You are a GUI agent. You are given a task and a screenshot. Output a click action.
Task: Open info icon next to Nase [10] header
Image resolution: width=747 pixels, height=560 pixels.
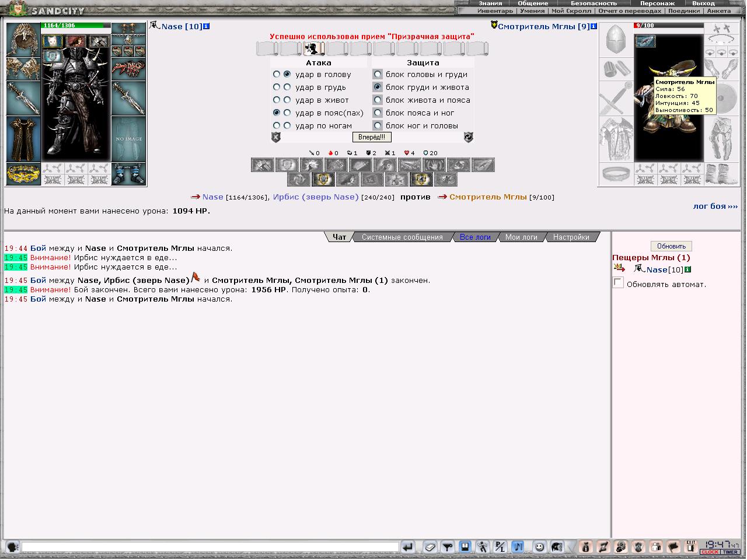coord(207,26)
